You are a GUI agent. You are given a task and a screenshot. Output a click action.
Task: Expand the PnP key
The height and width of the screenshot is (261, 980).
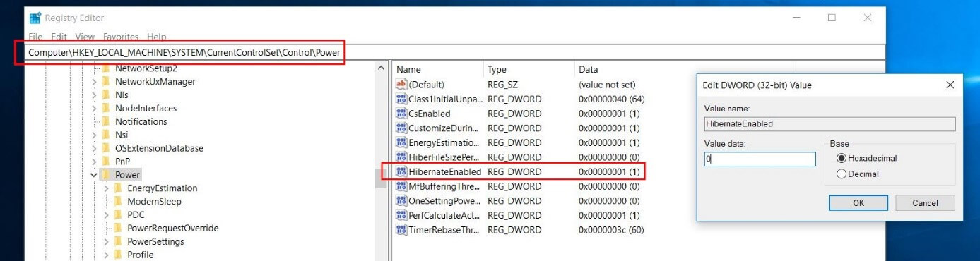[94, 162]
